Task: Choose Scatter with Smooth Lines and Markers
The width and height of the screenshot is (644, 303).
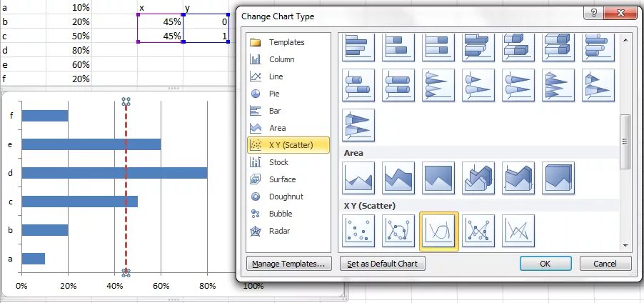Action: [400, 231]
